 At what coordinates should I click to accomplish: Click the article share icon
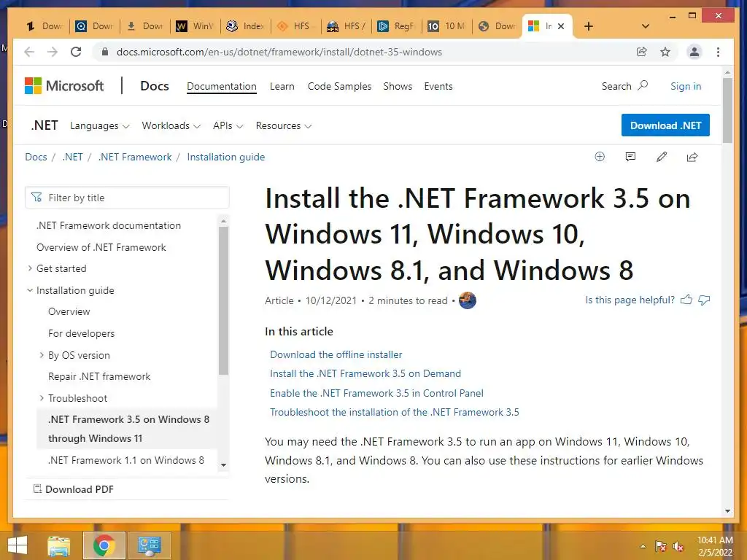click(x=692, y=157)
